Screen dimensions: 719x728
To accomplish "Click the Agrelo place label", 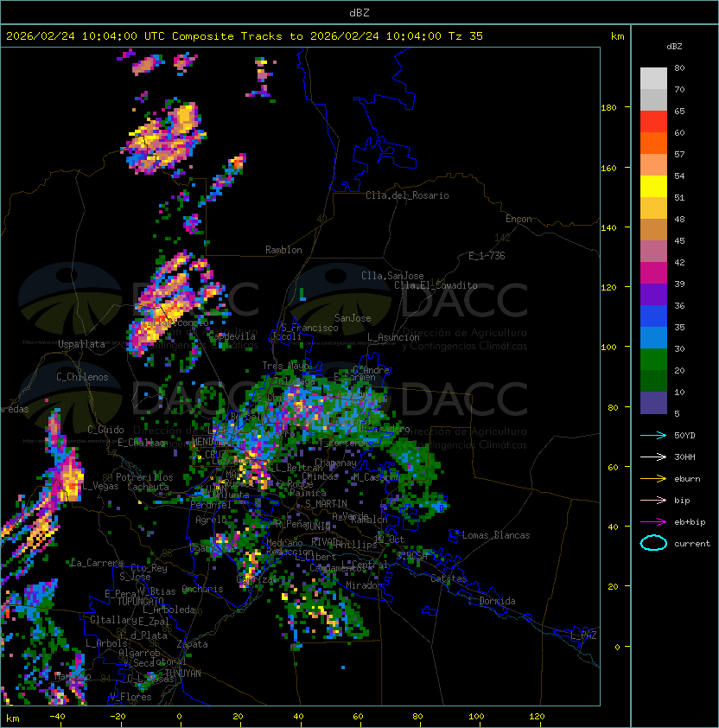I will click(211, 520).
